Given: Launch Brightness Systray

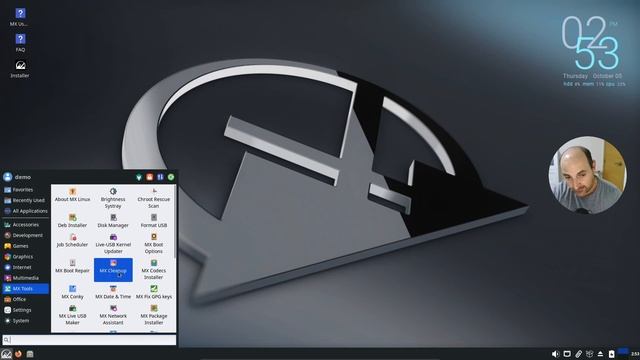Looking at the screenshot, I should 113,198.
